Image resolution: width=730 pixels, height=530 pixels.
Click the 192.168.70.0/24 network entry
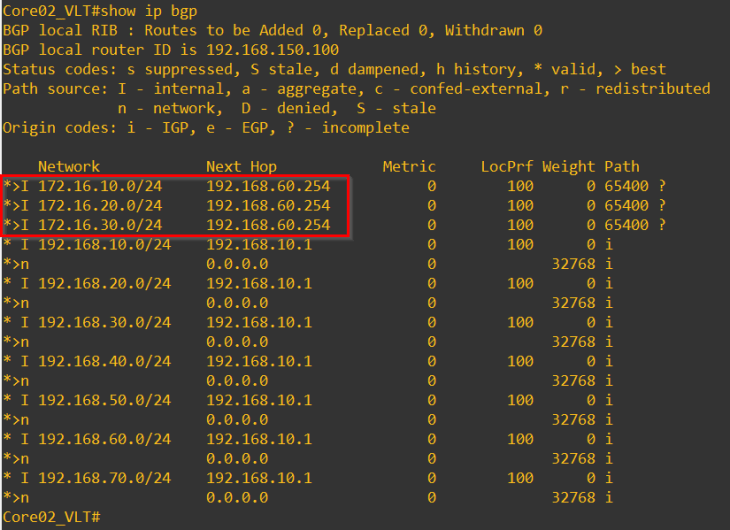[104, 477]
